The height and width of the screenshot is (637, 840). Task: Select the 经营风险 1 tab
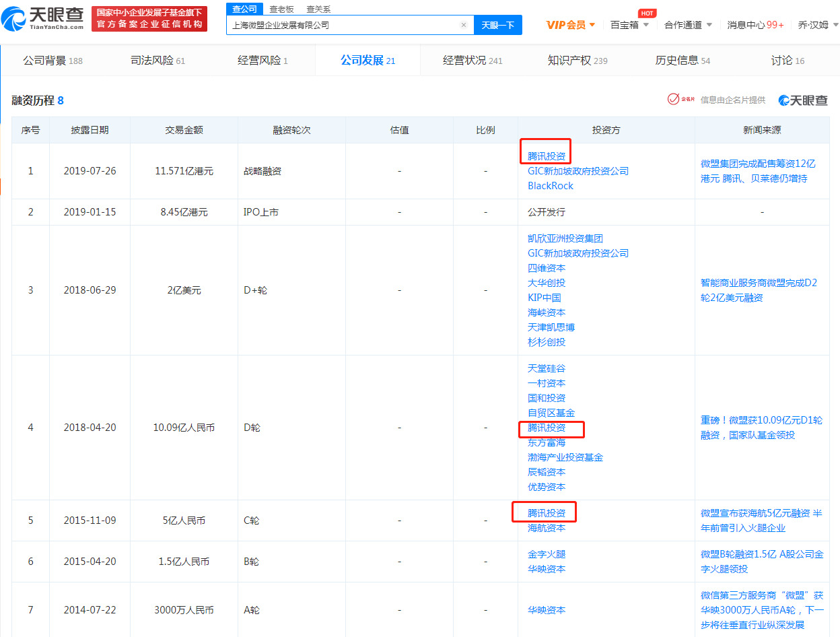(262, 61)
